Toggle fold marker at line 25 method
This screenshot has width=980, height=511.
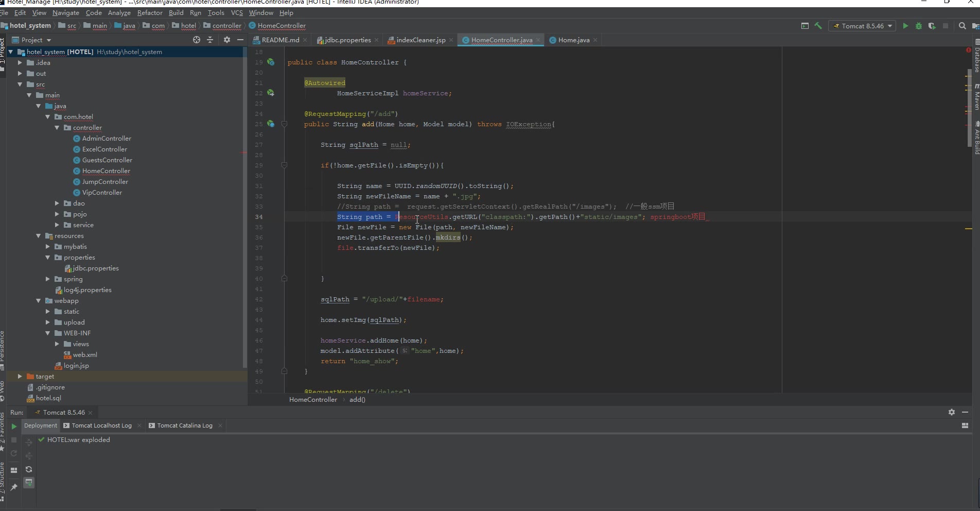click(284, 124)
